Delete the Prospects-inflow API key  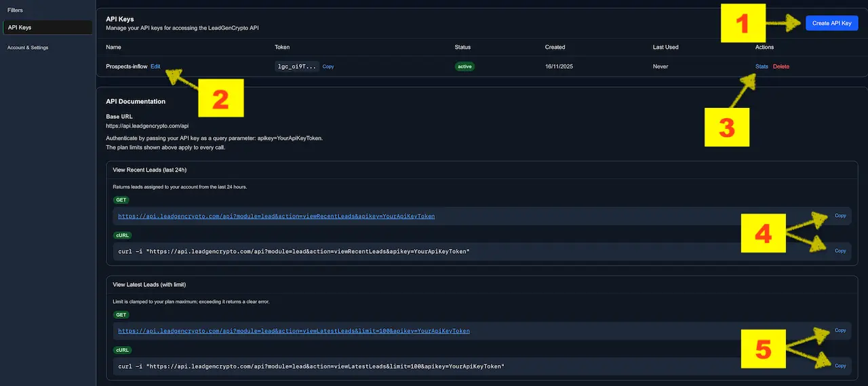[781, 66]
